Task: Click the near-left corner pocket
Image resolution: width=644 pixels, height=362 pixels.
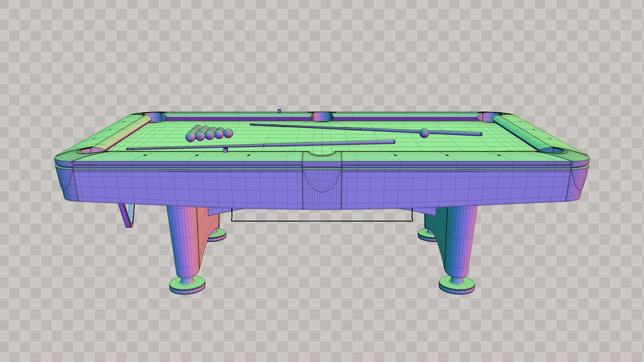Action: click(x=91, y=151)
